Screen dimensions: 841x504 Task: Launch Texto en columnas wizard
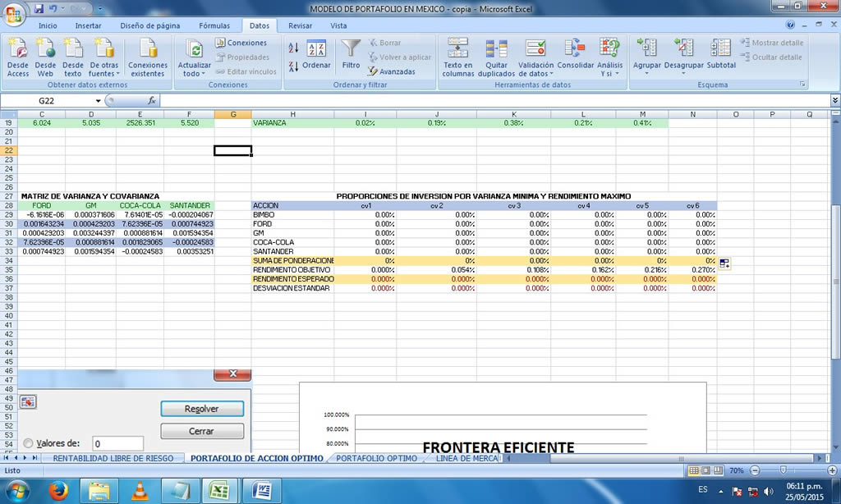point(457,57)
